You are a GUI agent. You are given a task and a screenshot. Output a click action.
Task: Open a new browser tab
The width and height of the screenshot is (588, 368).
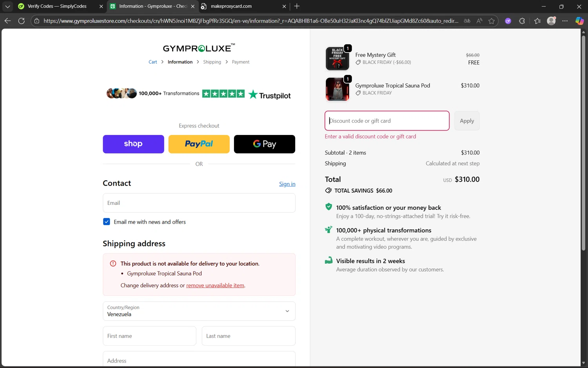(x=297, y=6)
